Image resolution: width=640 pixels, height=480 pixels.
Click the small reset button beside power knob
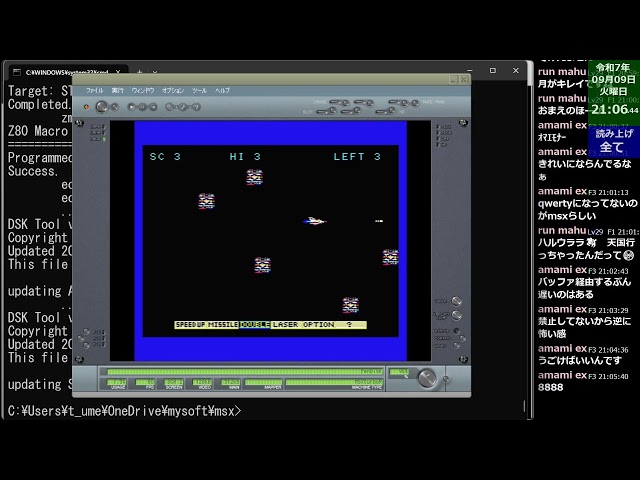click(115, 107)
